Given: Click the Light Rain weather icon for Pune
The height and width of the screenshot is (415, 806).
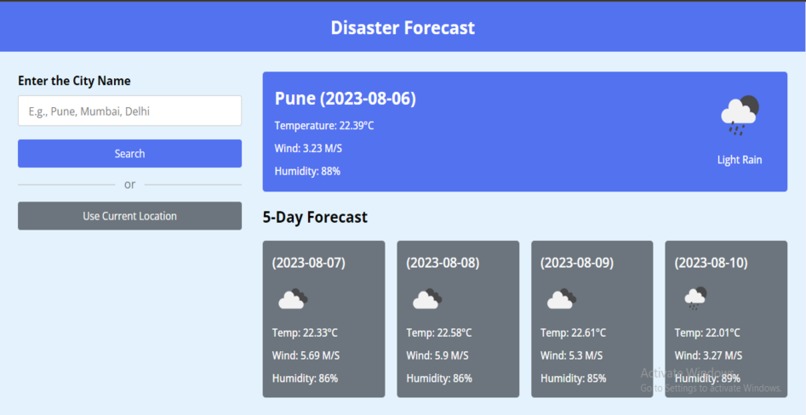Looking at the screenshot, I should coord(740,115).
